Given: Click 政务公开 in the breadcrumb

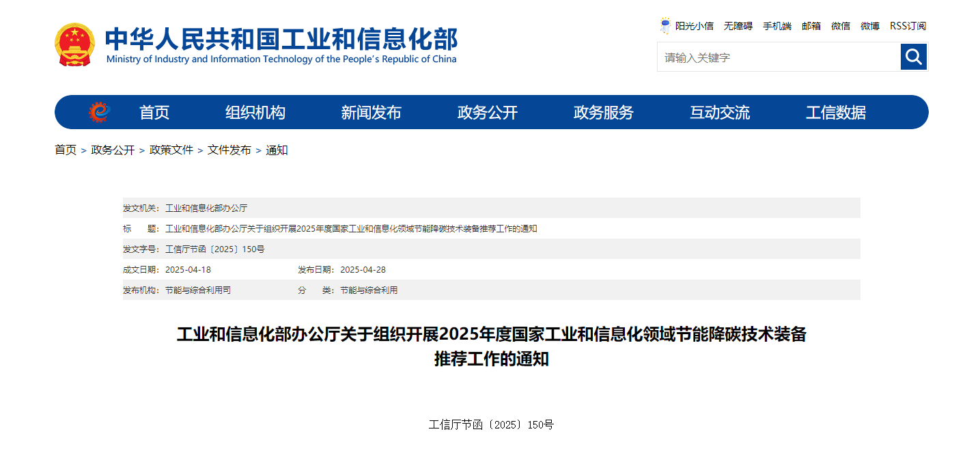Looking at the screenshot, I should coord(113,150).
